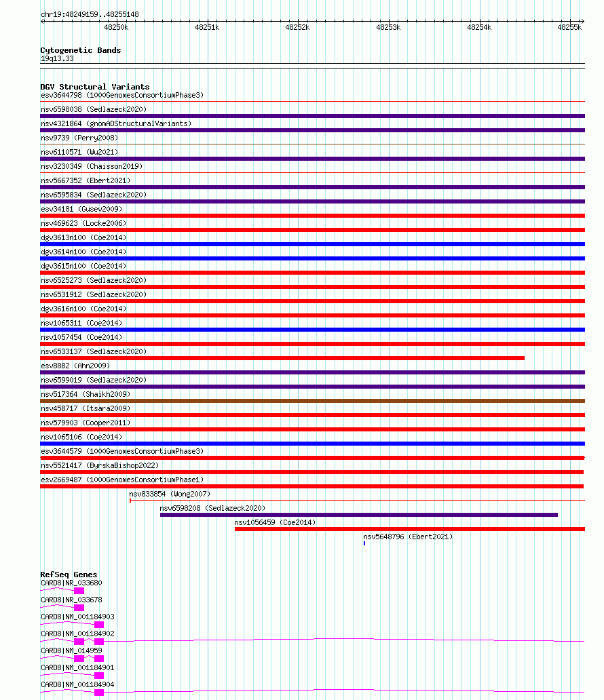The width and height of the screenshot is (604, 700).
Task: Click CARD8|NR_033680 transcript label
Action: 71,583
